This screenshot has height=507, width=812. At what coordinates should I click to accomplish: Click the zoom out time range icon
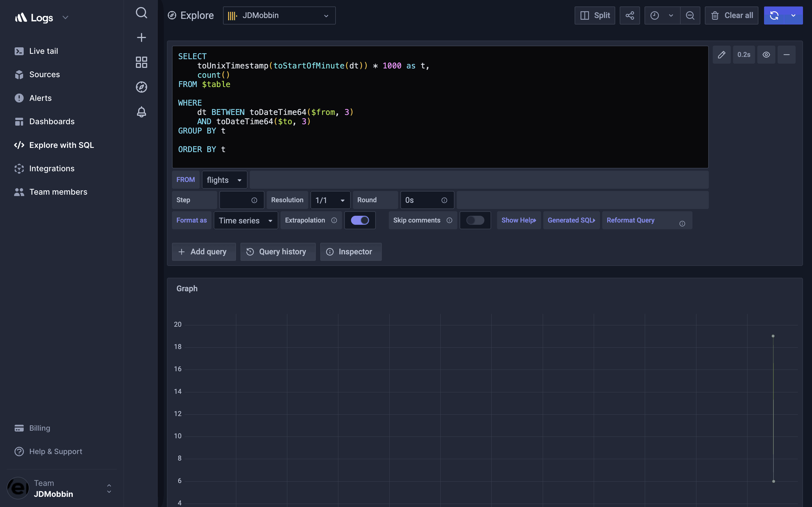690,15
